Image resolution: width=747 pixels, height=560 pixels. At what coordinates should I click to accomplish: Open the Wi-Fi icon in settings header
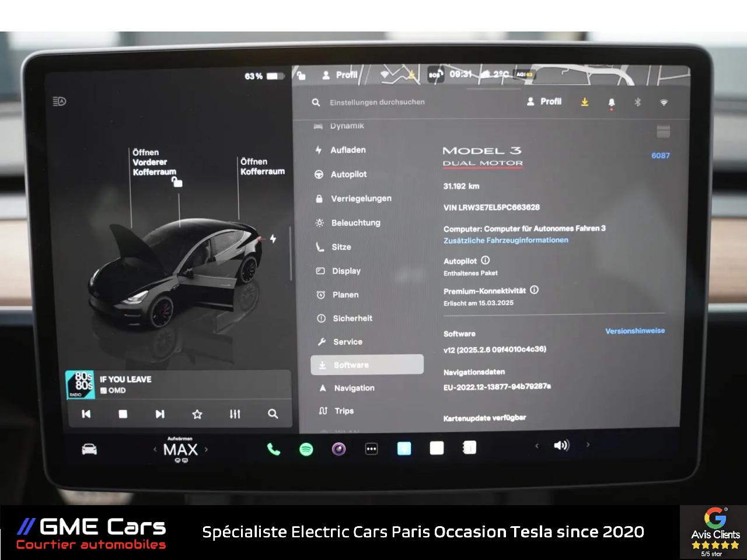point(664,102)
